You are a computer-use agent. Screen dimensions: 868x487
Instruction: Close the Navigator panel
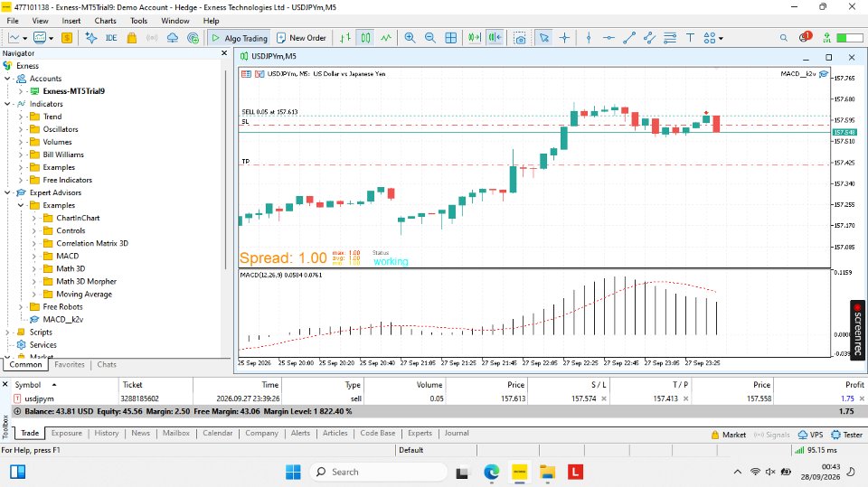click(x=224, y=53)
